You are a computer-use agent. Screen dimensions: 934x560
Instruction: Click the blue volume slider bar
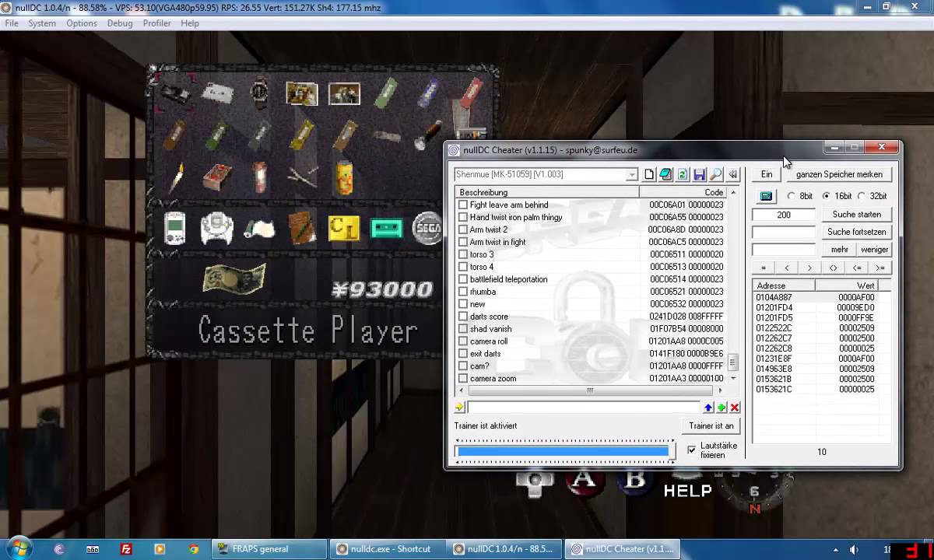563,451
